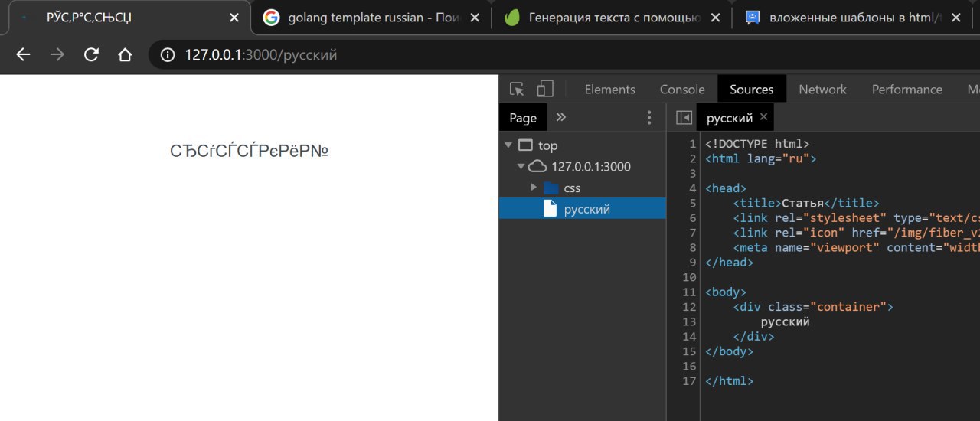Switch to the golang template russian tab

point(366,18)
